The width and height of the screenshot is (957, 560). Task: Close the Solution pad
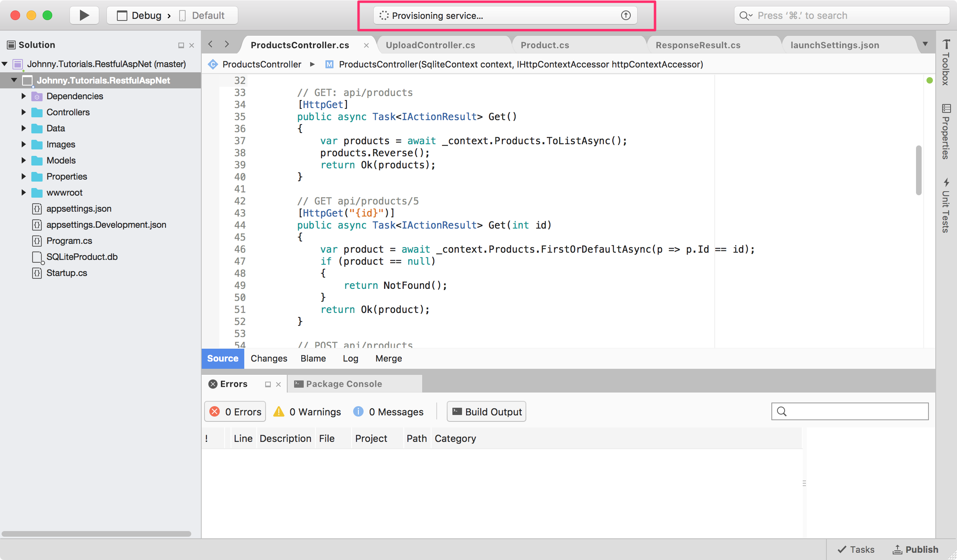point(192,45)
